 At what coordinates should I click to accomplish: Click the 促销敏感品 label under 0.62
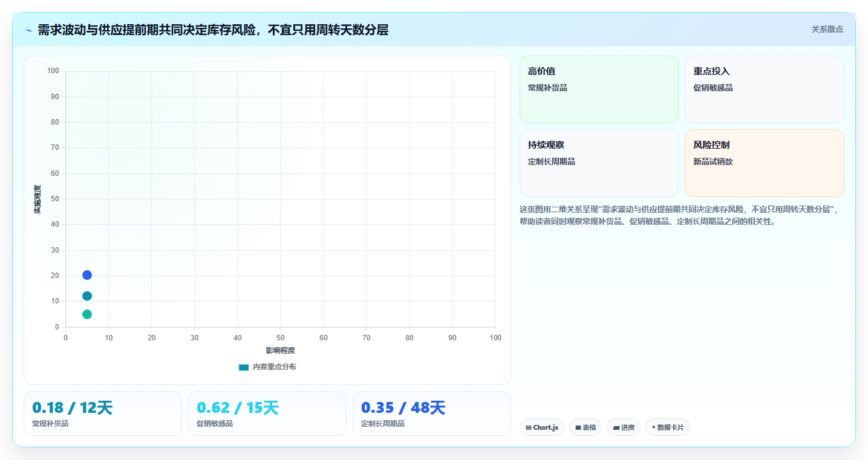pos(215,424)
